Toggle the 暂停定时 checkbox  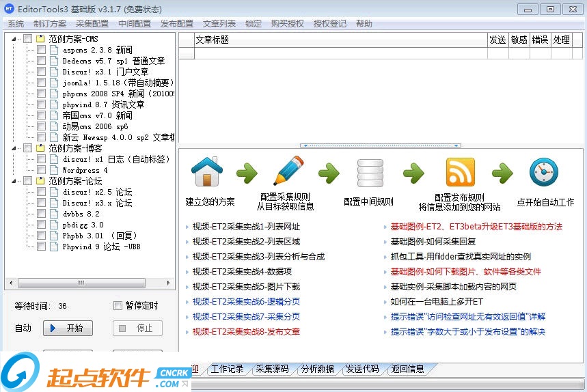[118, 305]
